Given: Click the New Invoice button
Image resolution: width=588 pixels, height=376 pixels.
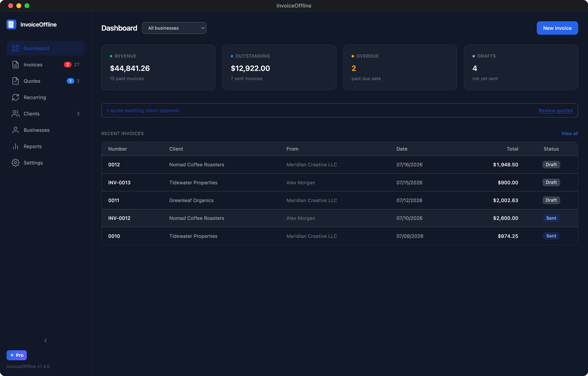Looking at the screenshot, I should 557,28.
